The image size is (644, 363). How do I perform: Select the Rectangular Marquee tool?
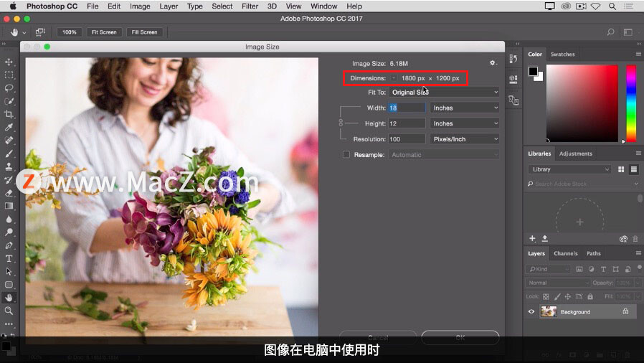(x=9, y=75)
